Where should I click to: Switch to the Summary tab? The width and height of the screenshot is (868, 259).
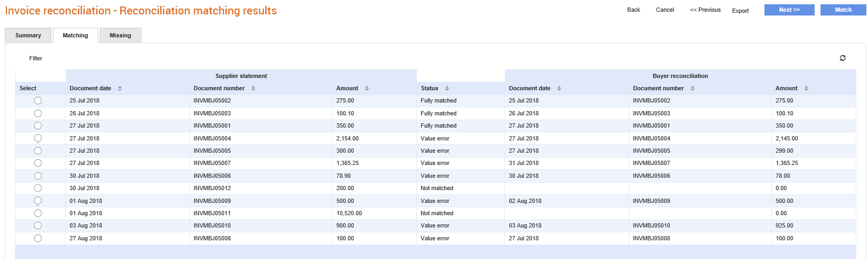[28, 35]
